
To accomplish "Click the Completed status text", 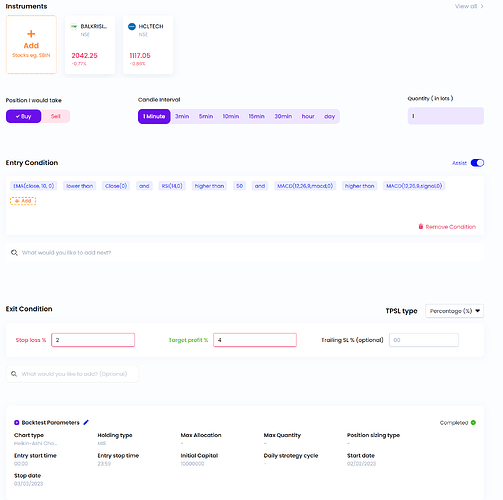I will pyautogui.click(x=454, y=423).
